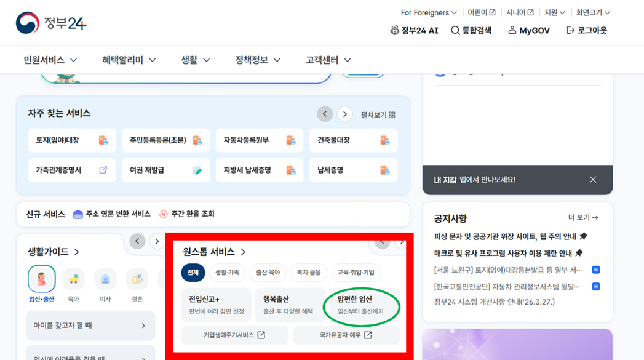
Task: Expand the 화면크기 dropdown
Action: click(x=593, y=12)
